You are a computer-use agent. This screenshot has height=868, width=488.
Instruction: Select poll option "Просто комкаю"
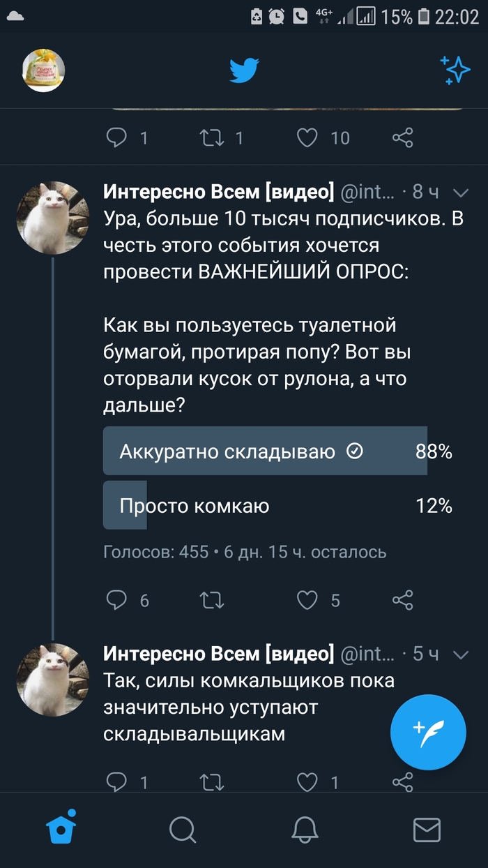tap(265, 505)
